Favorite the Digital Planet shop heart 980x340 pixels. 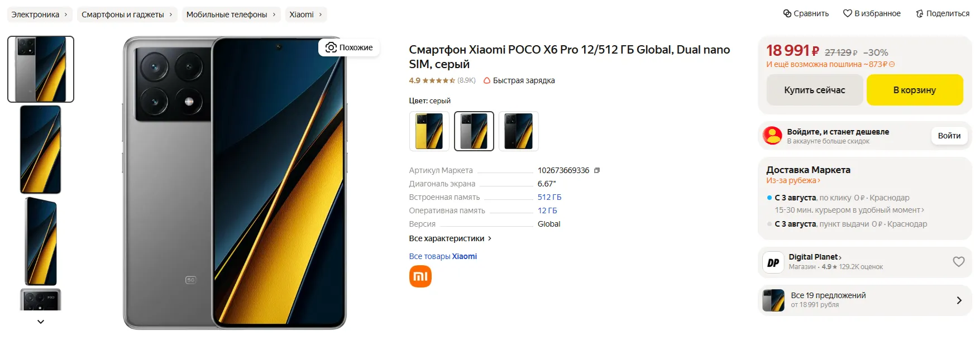(958, 261)
